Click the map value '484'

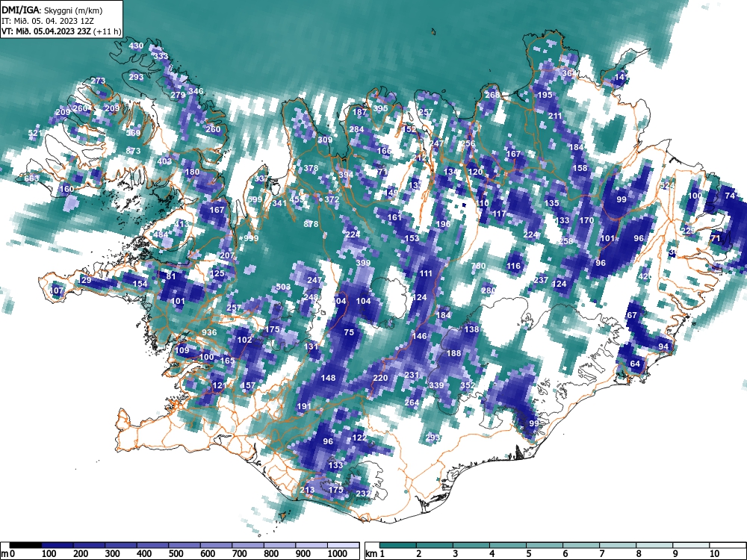[x=161, y=234]
